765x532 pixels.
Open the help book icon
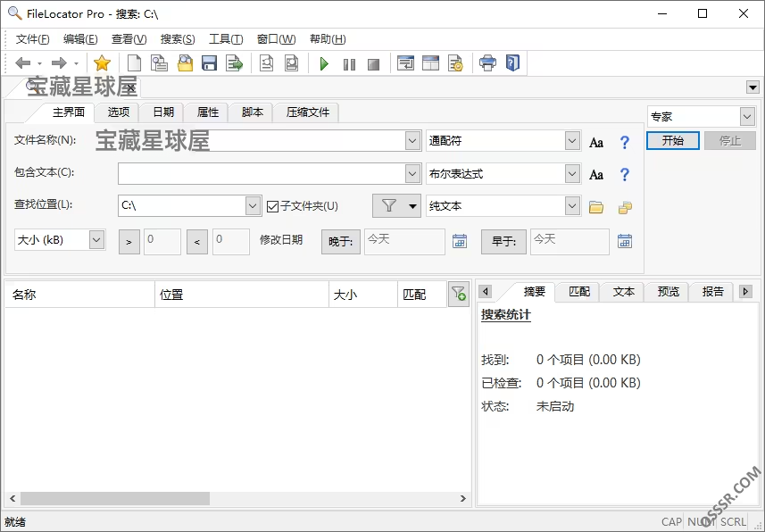[512, 63]
